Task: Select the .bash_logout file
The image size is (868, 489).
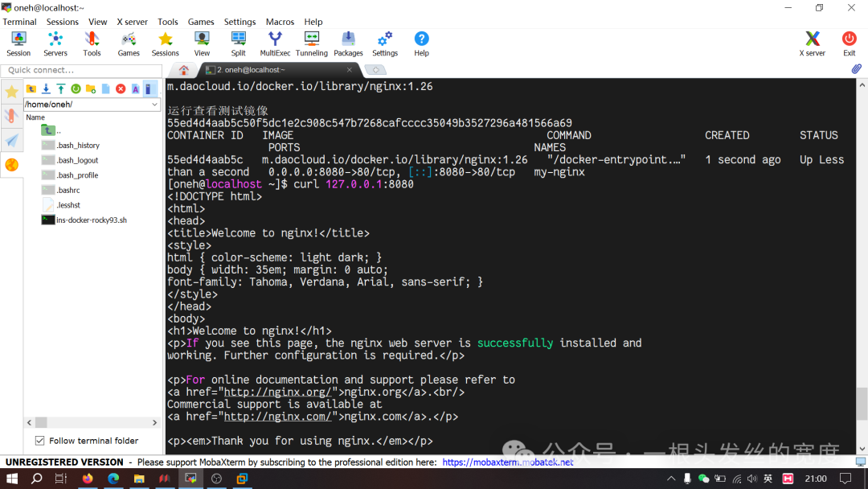Action: click(70, 161)
